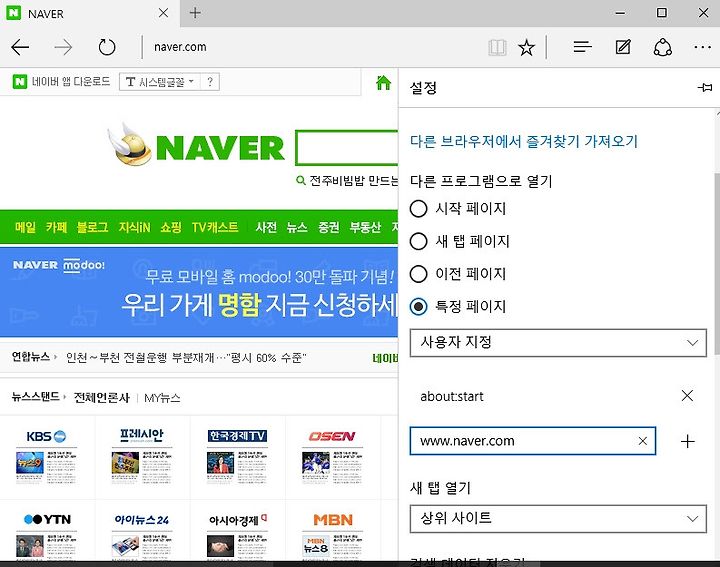The width and height of the screenshot is (720, 567).
Task: Add the typed URL with plus
Action: point(687,442)
